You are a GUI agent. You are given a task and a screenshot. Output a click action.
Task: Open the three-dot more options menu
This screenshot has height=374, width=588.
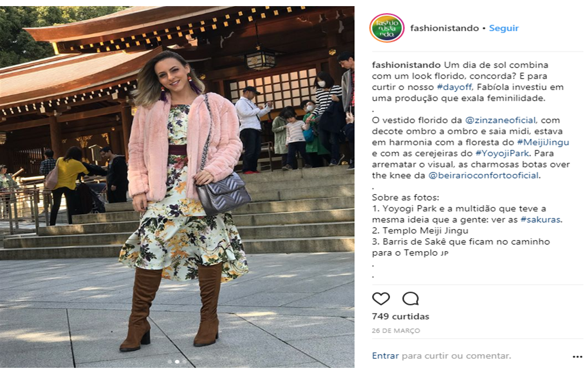pyautogui.click(x=577, y=357)
